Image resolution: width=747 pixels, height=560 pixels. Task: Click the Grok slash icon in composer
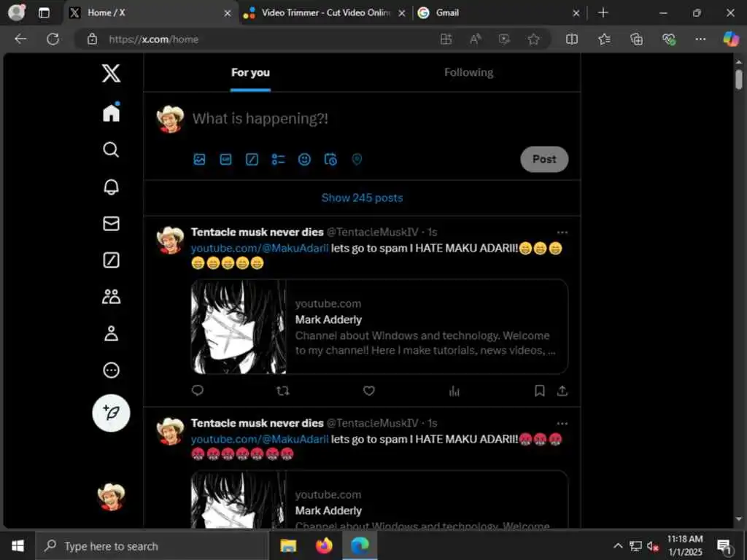[x=252, y=160]
